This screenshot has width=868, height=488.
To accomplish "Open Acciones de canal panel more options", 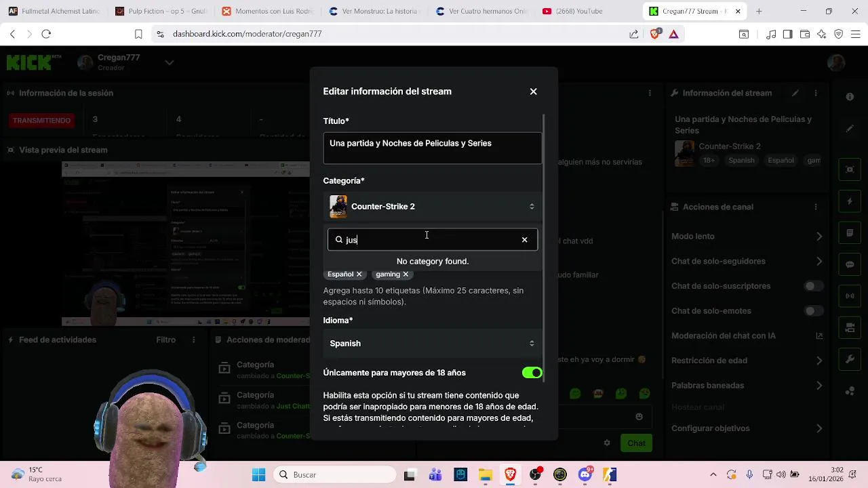I will coord(816,207).
